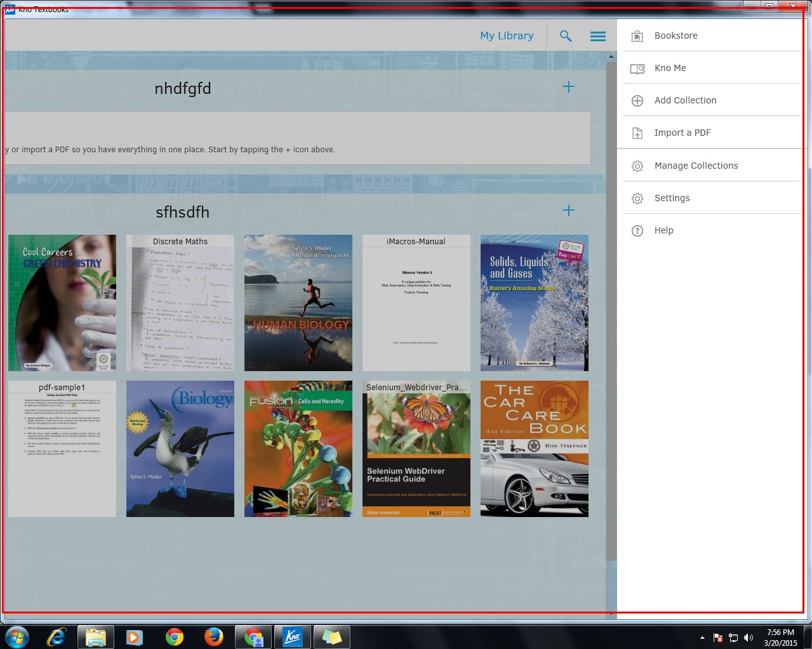This screenshot has height=649, width=812.
Task: Open Selenium WebDriver Practical Guide book
Action: click(416, 449)
